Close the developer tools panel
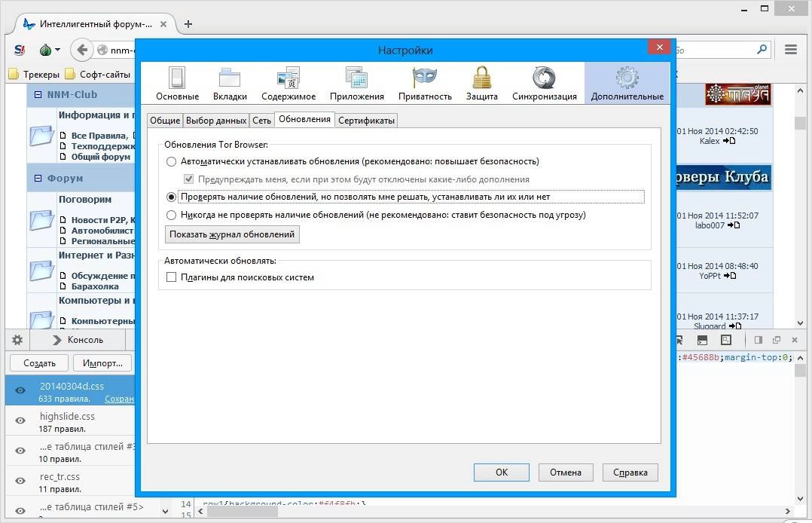The width and height of the screenshot is (812, 523). tap(795, 340)
